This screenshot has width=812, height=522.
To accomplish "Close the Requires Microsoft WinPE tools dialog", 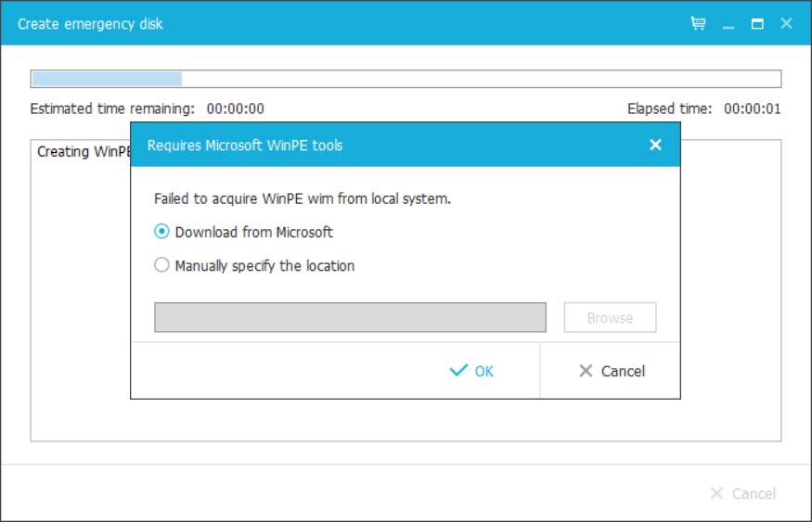I will (x=655, y=145).
